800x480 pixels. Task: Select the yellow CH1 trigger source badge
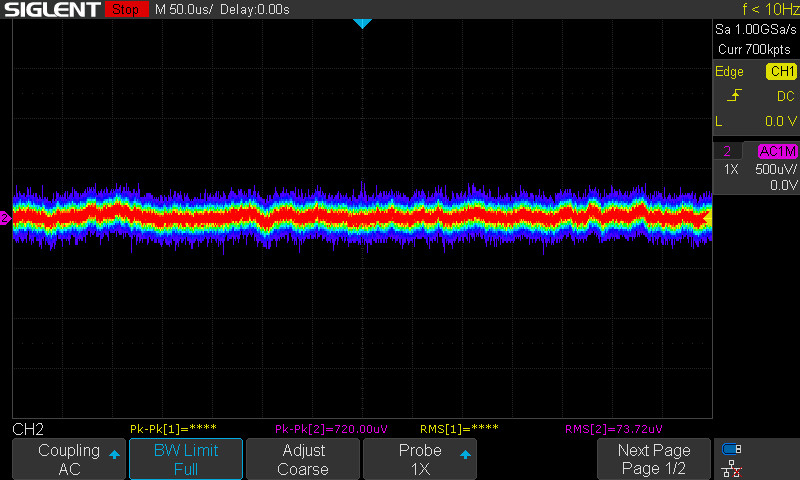(x=781, y=71)
